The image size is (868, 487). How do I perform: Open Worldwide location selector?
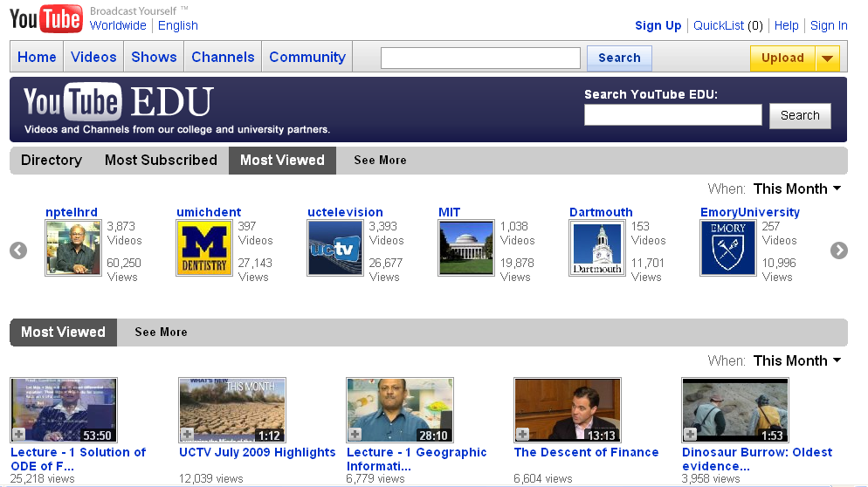[x=118, y=25]
